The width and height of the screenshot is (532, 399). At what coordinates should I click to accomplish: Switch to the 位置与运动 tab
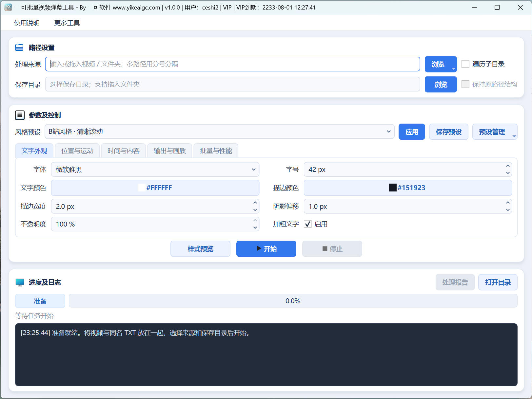(x=77, y=151)
